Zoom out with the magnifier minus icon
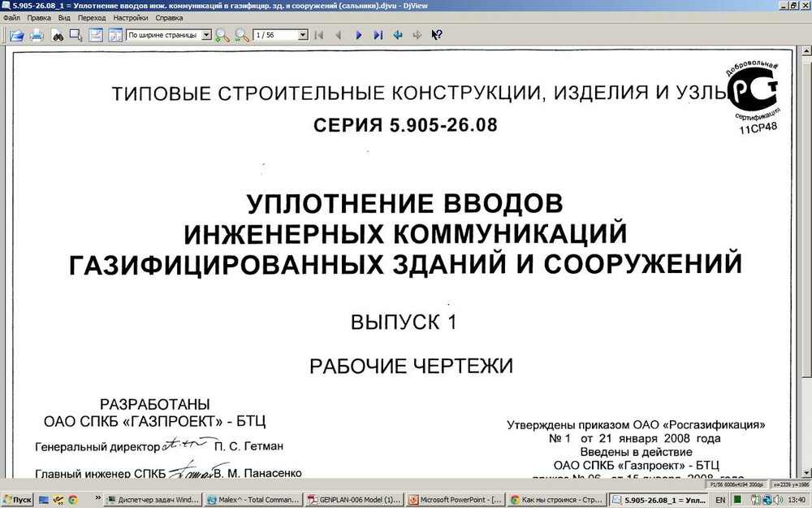 click(x=241, y=35)
